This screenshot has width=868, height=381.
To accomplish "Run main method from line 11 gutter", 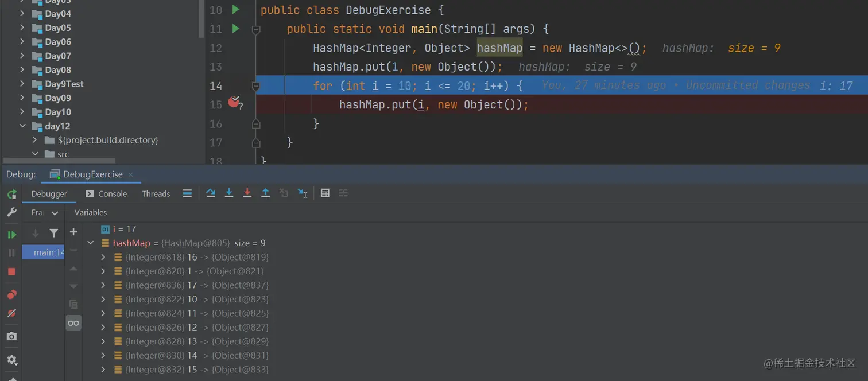I will [x=235, y=28].
